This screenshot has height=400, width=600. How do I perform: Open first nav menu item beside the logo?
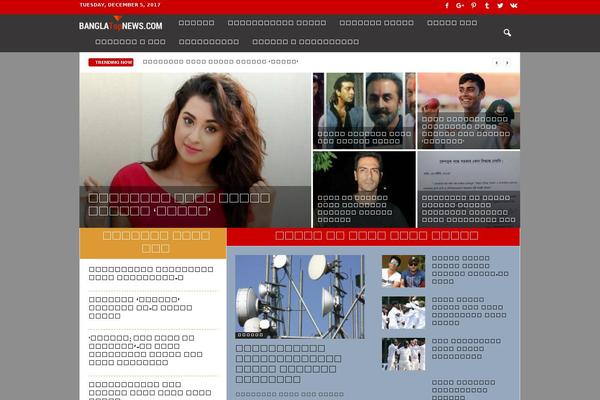point(196,23)
